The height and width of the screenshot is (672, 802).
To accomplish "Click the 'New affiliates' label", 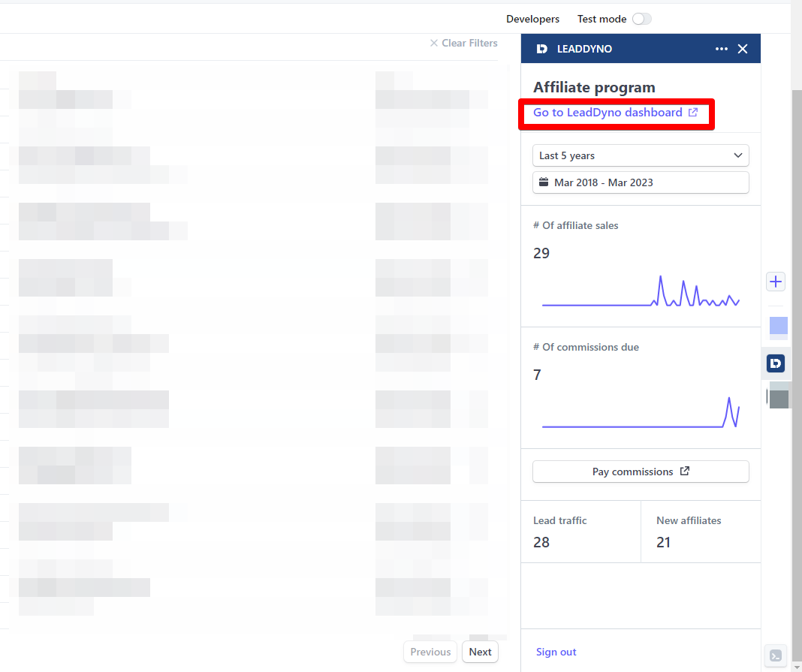I will pyautogui.click(x=689, y=520).
